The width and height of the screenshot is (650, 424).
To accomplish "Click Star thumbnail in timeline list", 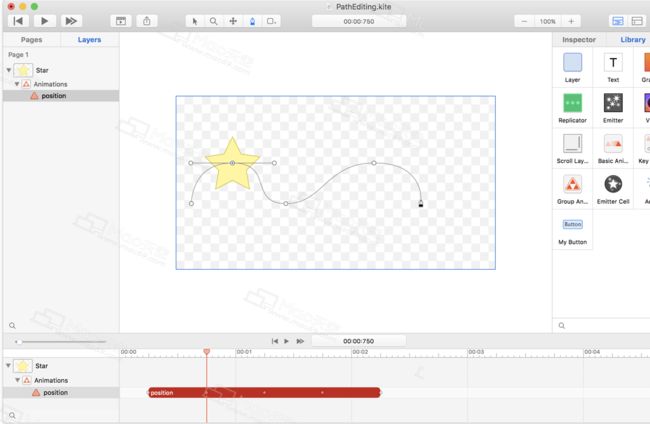I will pyautogui.click(x=23, y=366).
